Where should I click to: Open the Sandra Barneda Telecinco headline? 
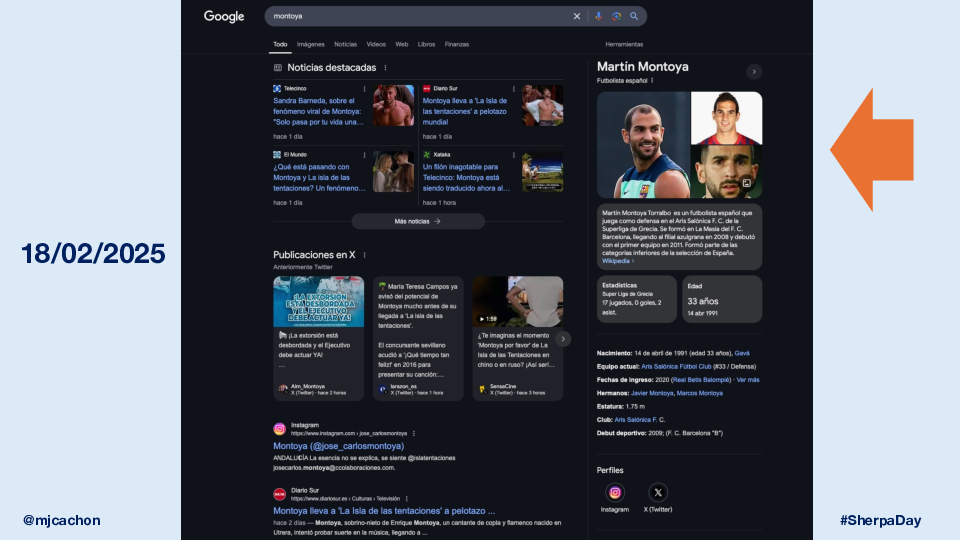point(318,111)
